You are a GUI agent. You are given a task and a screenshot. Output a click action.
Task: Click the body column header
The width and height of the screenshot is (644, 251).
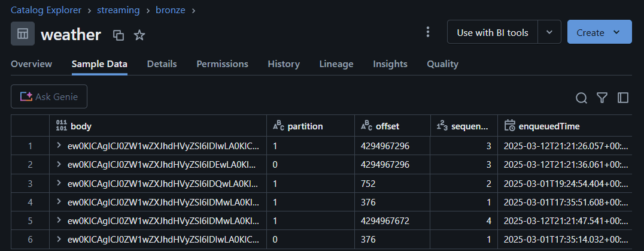[158, 126]
